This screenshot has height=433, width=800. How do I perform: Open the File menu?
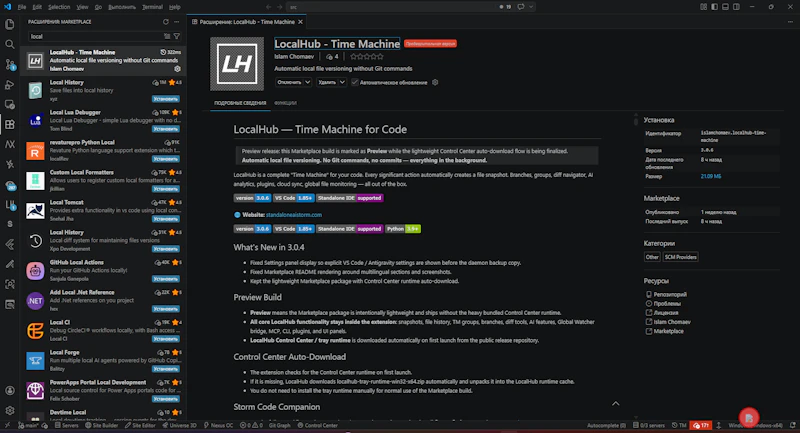22,7
